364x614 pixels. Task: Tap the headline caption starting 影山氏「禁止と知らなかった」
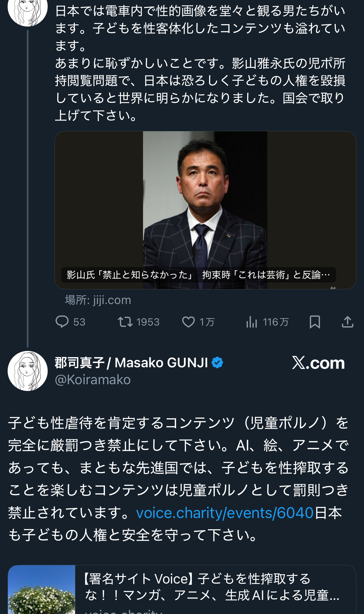click(x=198, y=275)
